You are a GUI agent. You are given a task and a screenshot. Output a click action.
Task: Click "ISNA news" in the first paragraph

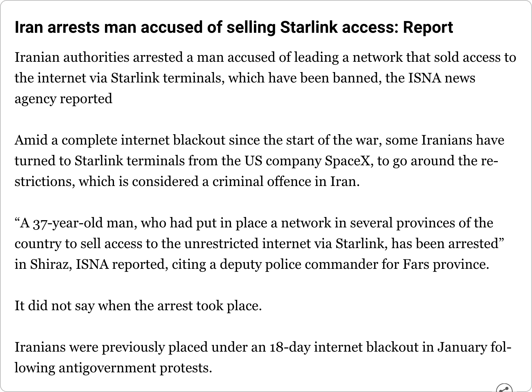(441, 78)
